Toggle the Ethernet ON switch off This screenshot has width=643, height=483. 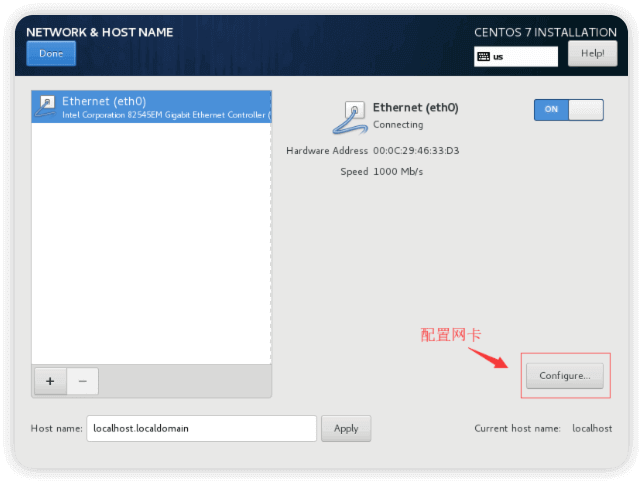tap(568, 109)
